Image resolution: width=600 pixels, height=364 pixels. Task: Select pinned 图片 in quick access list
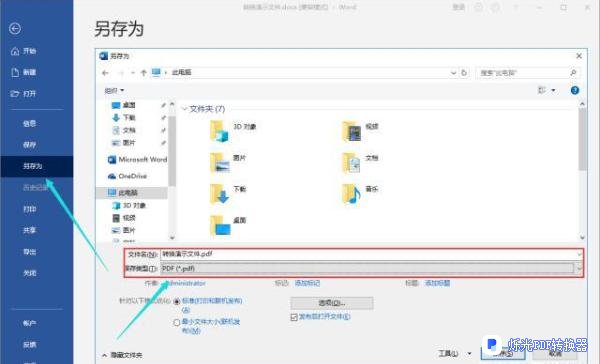tap(129, 143)
